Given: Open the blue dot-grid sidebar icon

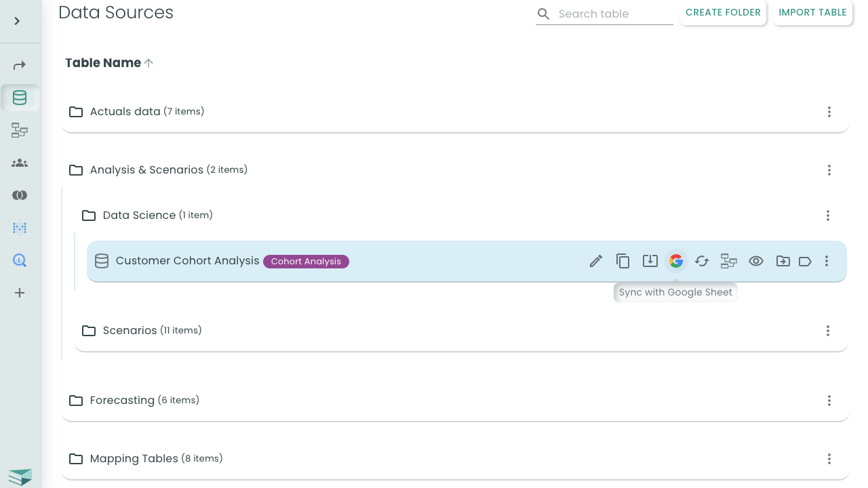Looking at the screenshot, I should click(x=20, y=228).
